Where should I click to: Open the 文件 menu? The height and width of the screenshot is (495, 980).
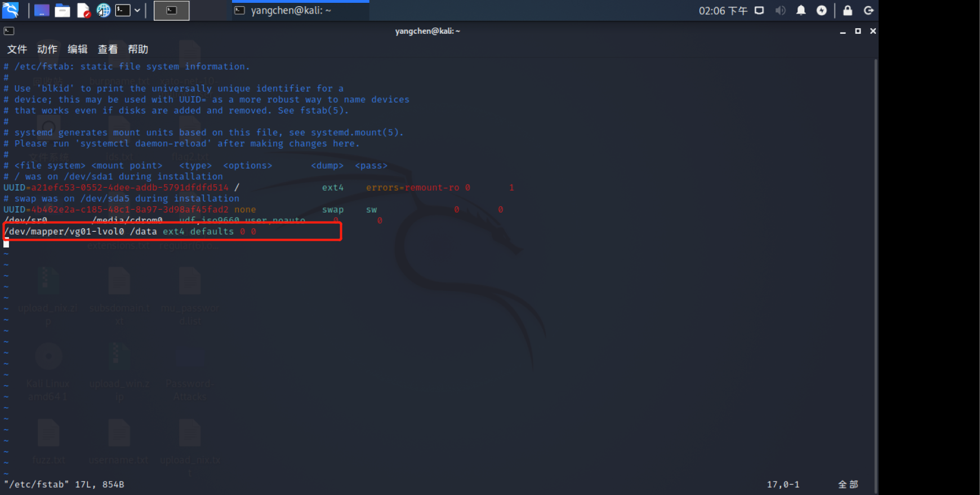pyautogui.click(x=17, y=49)
